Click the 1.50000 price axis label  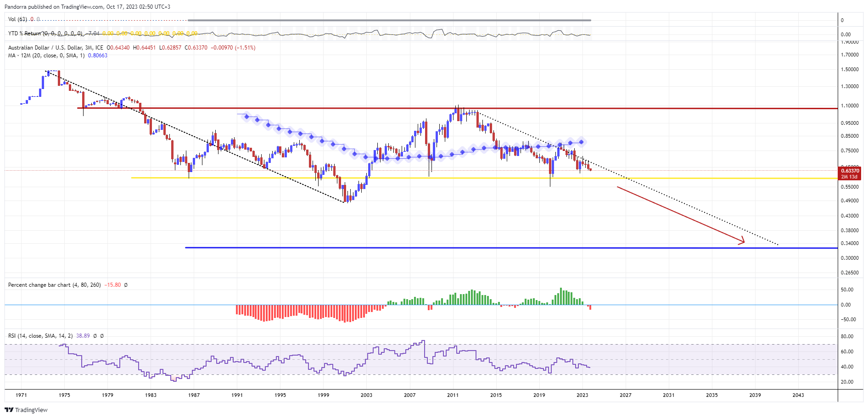tap(850, 69)
